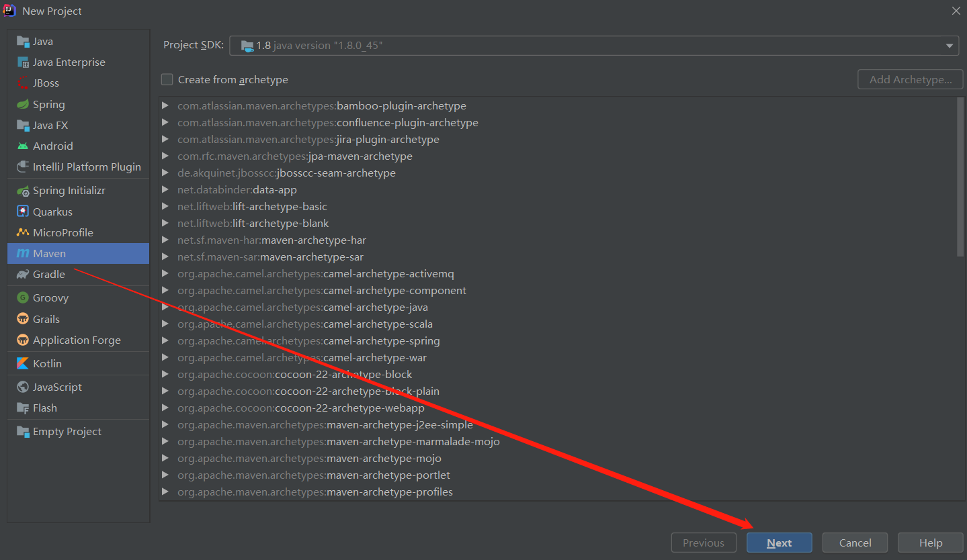Close the New Project dialog
The height and width of the screenshot is (560, 967).
[956, 11]
